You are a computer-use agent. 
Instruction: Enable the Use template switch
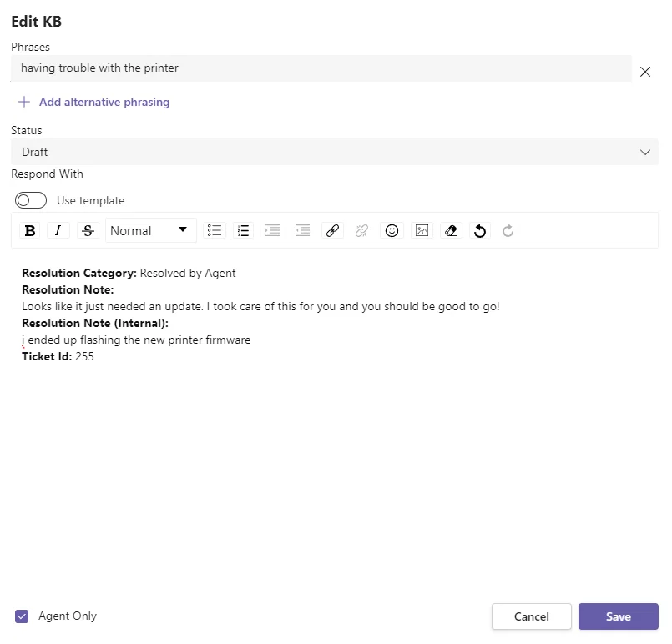point(31,200)
